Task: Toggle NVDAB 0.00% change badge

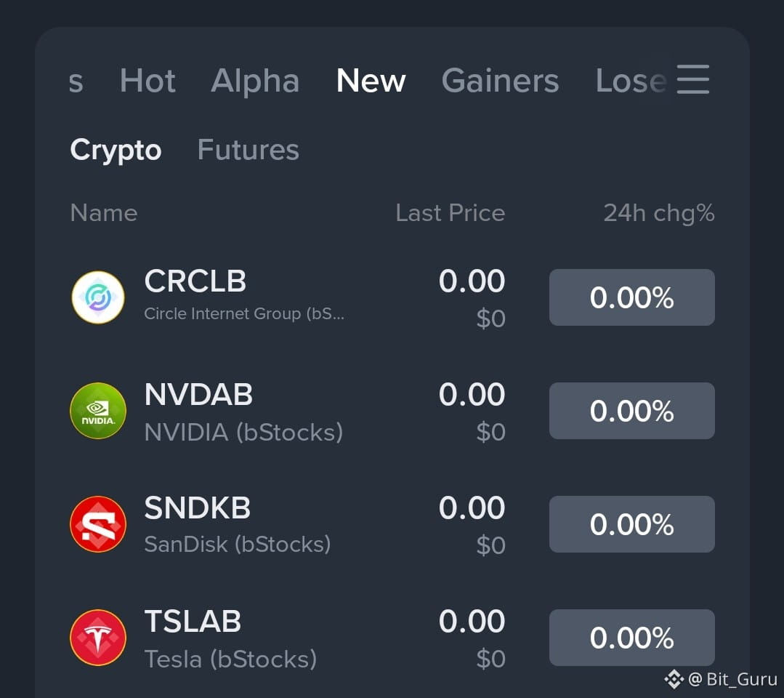Action: coord(632,411)
